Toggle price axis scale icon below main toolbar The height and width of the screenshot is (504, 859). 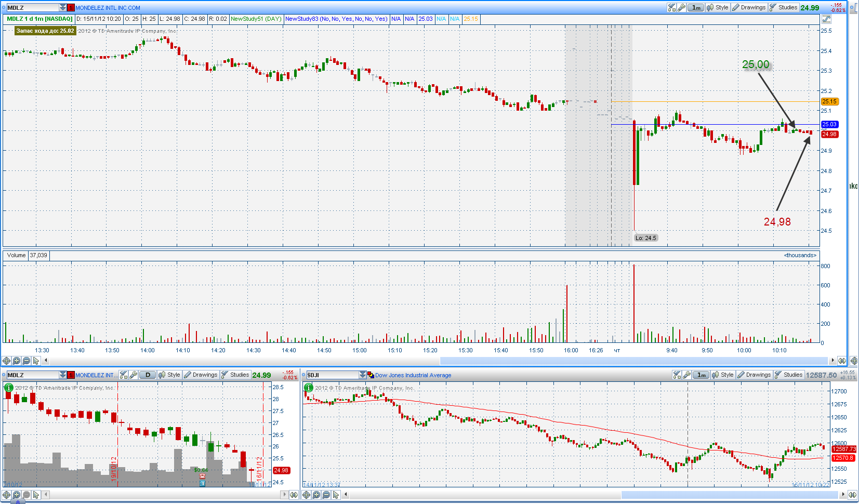pyautogui.click(x=826, y=19)
